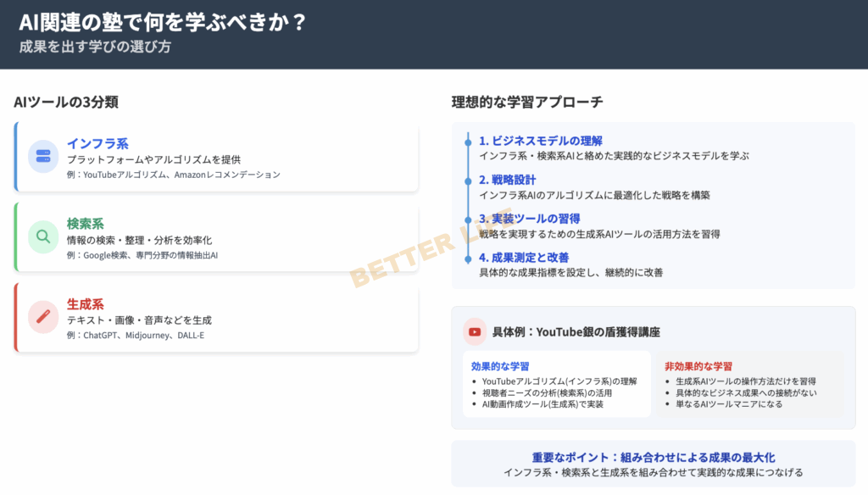This screenshot has width=868, height=495.
Task: Click the magnifying glass icon in 検索系 card
Action: [43, 237]
